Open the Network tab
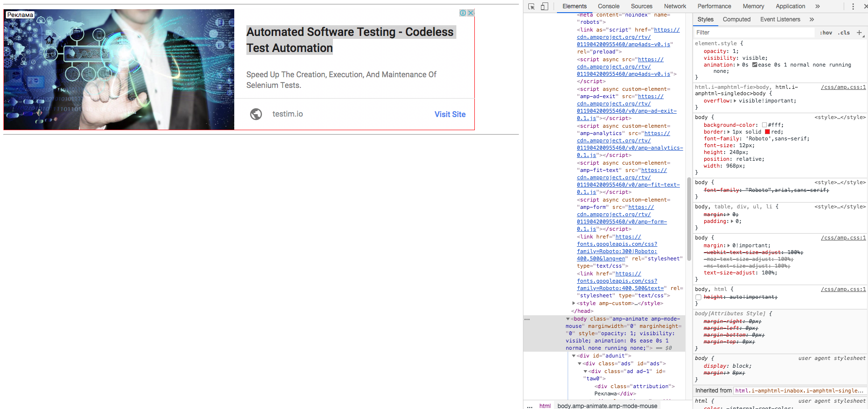The height and width of the screenshot is (409, 868). point(675,6)
